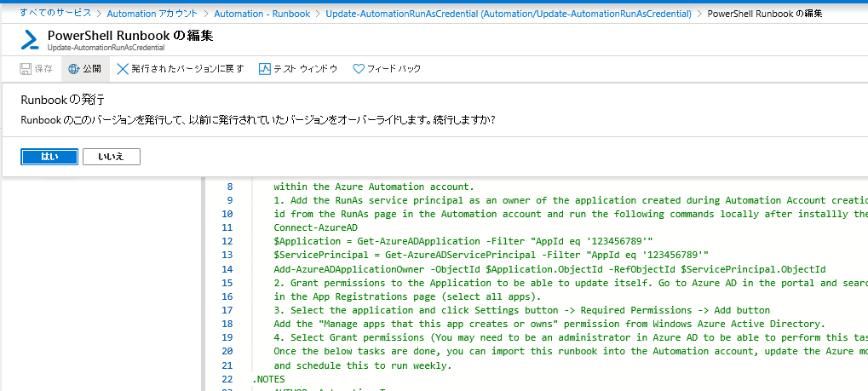Cancel publishing with the いいえ button
The width and height of the screenshot is (868, 391).
point(112,157)
